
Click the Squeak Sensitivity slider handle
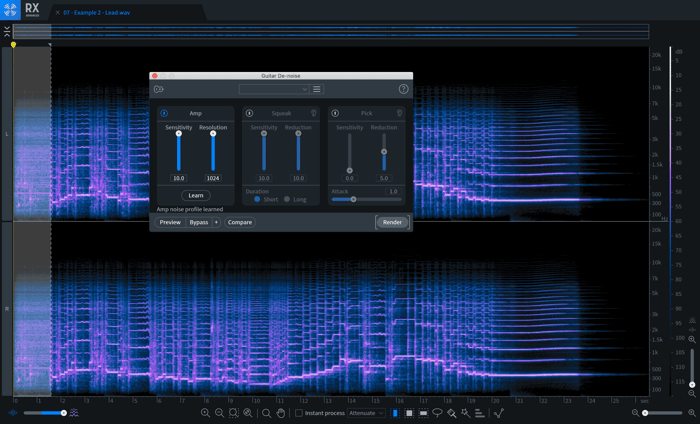[x=264, y=133]
